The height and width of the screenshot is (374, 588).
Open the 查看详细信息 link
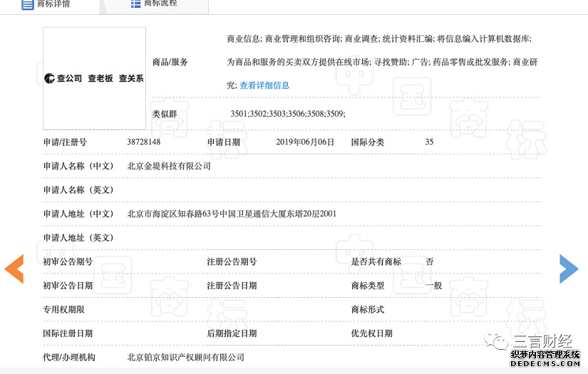click(x=264, y=85)
